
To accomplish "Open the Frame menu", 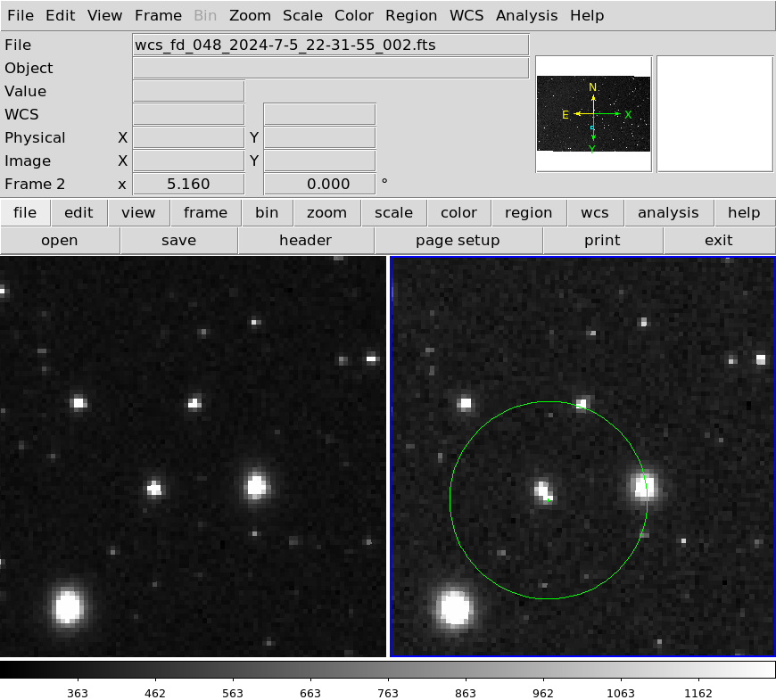I will pos(159,15).
